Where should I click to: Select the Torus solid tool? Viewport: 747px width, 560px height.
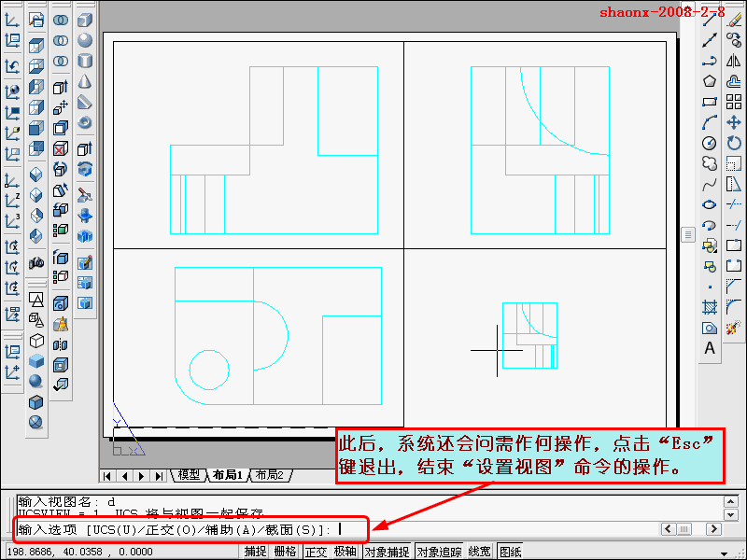pos(85,122)
